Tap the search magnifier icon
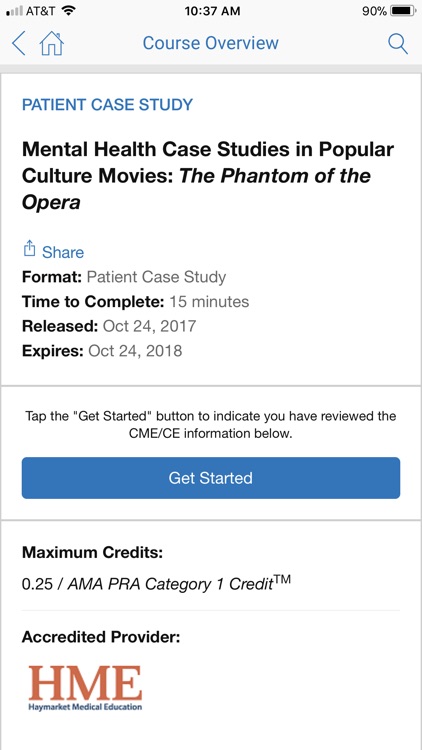Image resolution: width=422 pixels, height=750 pixels. pyautogui.click(x=398, y=44)
